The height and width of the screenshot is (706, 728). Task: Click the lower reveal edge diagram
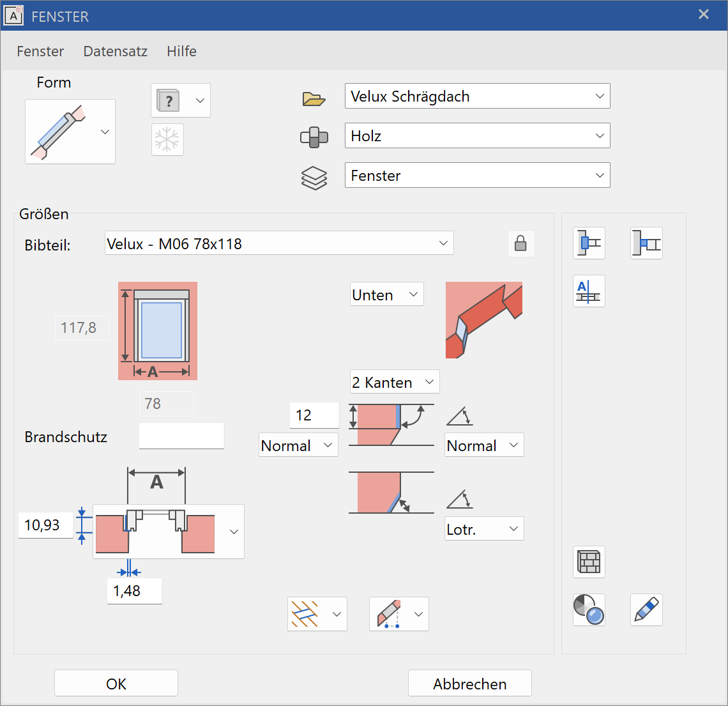391,493
